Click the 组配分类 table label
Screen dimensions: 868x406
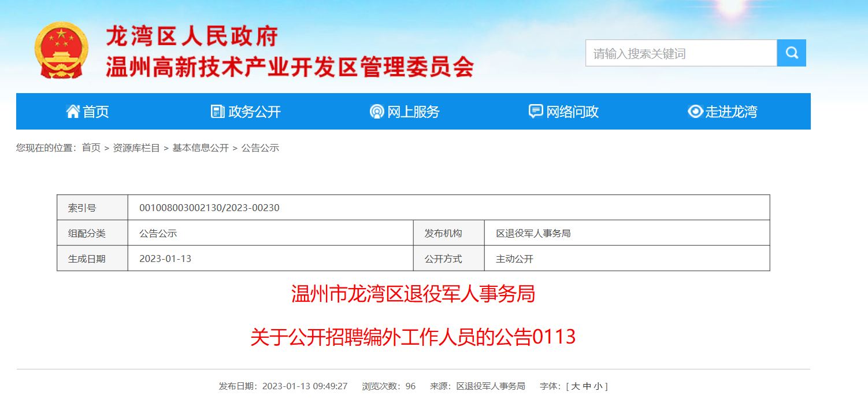click(x=87, y=234)
